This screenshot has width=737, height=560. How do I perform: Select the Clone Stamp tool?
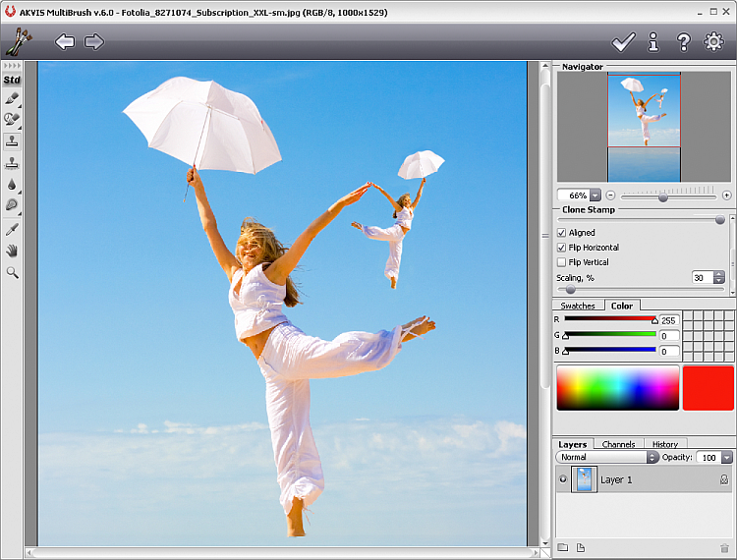(12, 141)
